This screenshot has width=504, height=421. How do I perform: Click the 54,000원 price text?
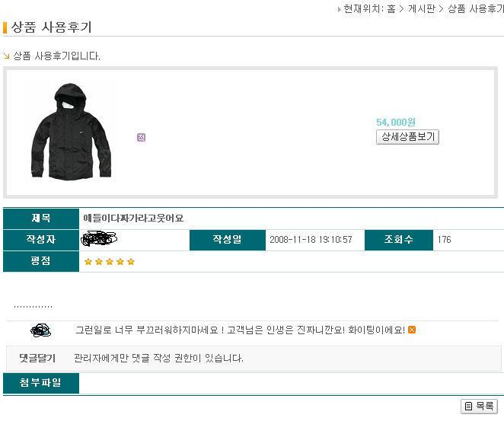pos(396,122)
